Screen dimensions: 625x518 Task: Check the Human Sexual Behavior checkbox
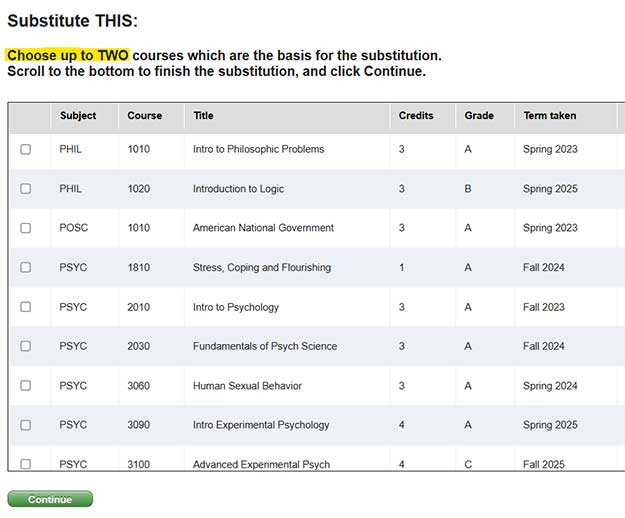click(x=26, y=385)
